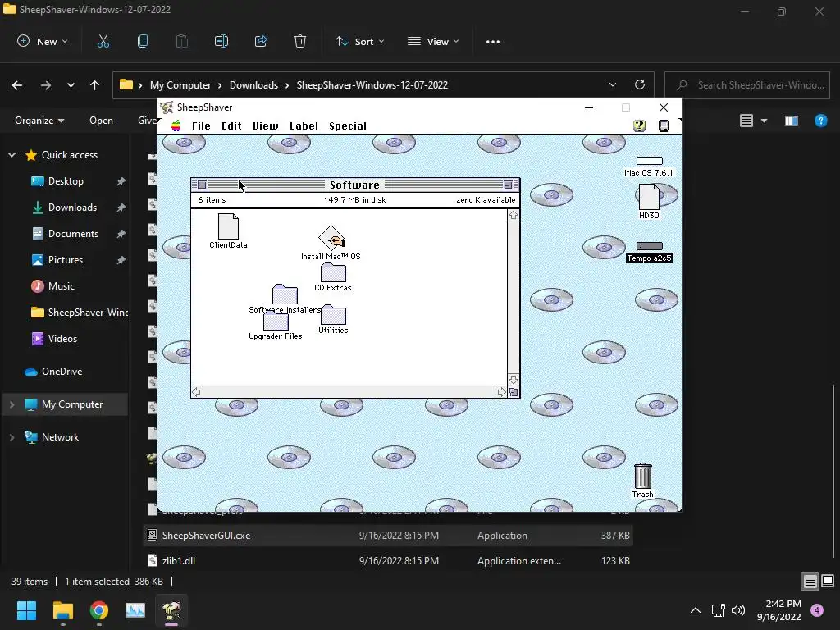The height and width of the screenshot is (630, 840).
Task: Click the Open command button
Action: tap(101, 121)
